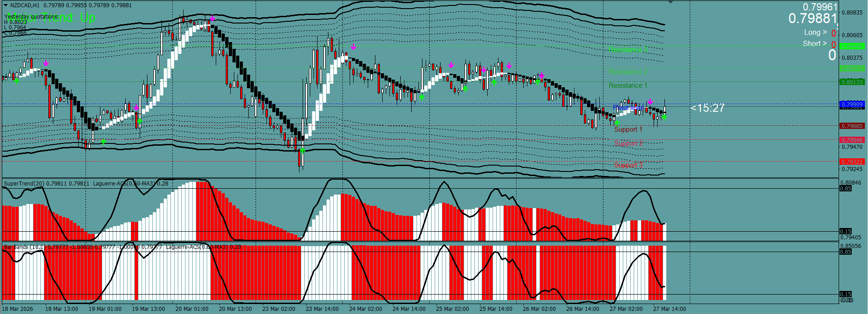This screenshot has width=868, height=314.
Task: Click the large 0.79881 bid price
Action: pyautogui.click(x=813, y=19)
